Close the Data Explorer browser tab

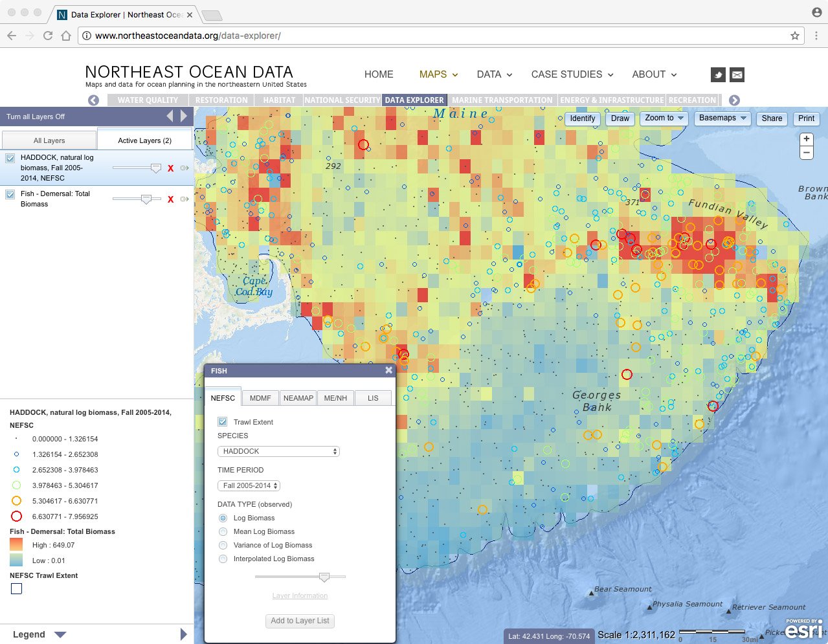pyautogui.click(x=190, y=14)
